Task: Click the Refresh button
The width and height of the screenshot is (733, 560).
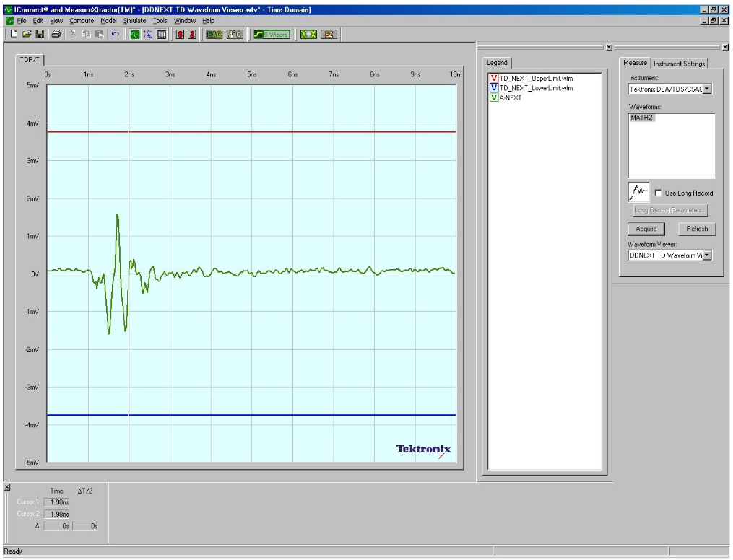Action: tap(697, 229)
